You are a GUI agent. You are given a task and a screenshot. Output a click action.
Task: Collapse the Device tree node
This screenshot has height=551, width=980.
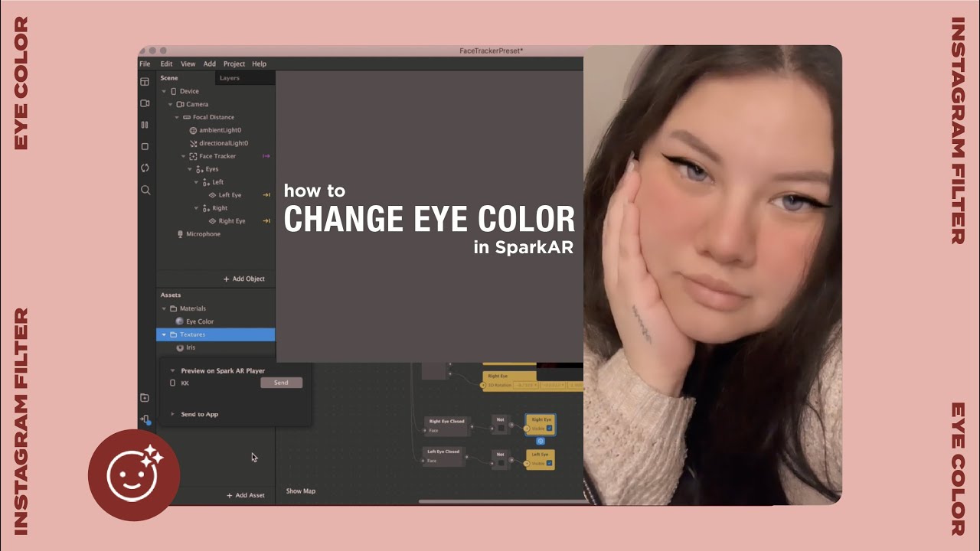point(164,91)
